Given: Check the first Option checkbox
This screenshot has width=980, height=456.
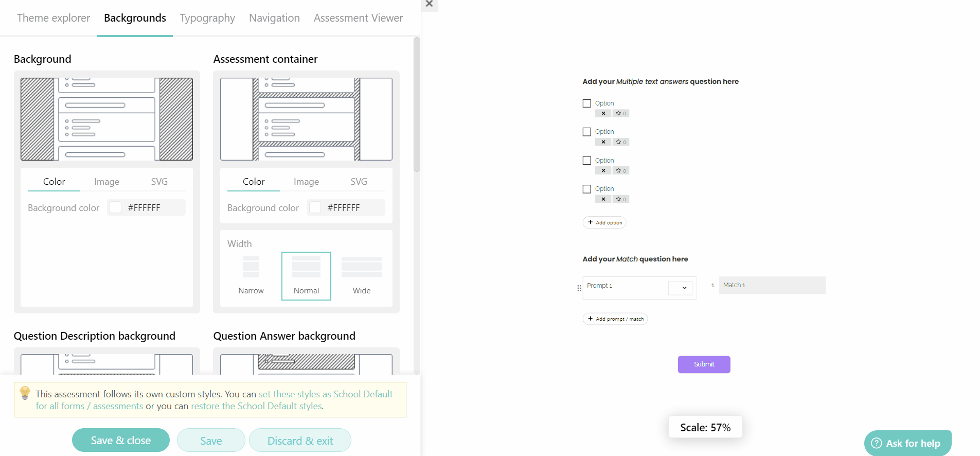Looking at the screenshot, I should pyautogui.click(x=586, y=103).
